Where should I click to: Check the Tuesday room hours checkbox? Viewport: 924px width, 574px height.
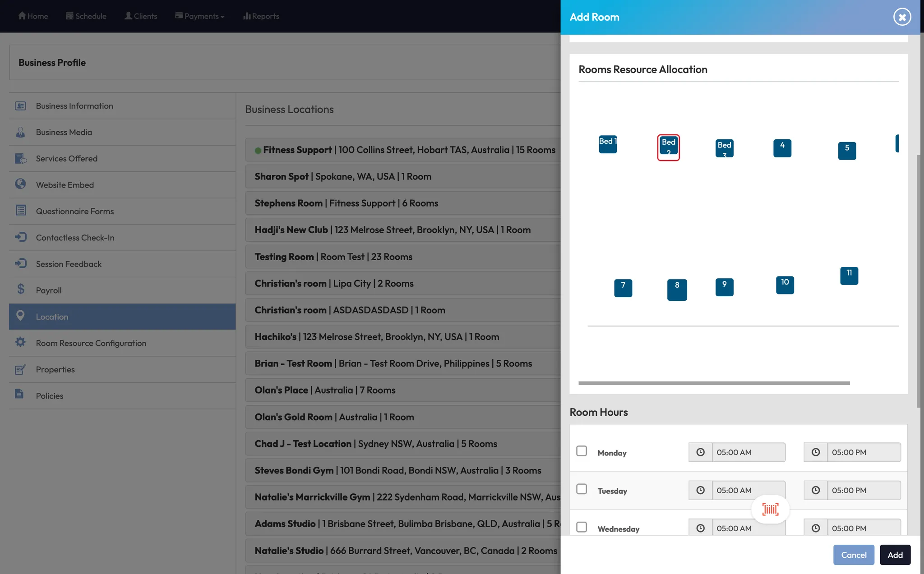click(x=582, y=489)
